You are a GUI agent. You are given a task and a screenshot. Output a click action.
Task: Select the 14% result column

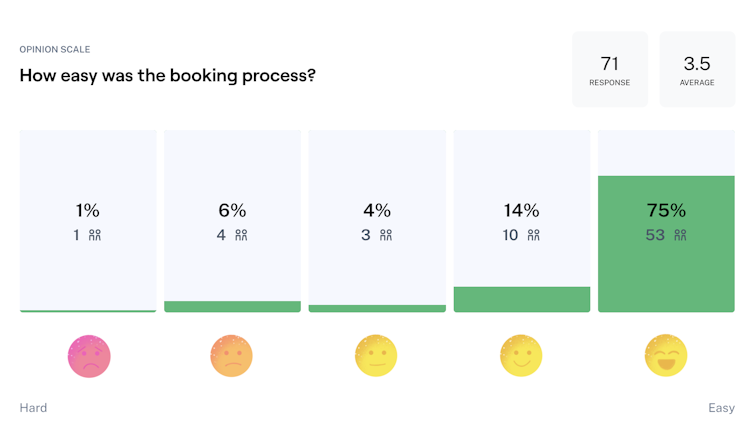pyautogui.click(x=522, y=221)
